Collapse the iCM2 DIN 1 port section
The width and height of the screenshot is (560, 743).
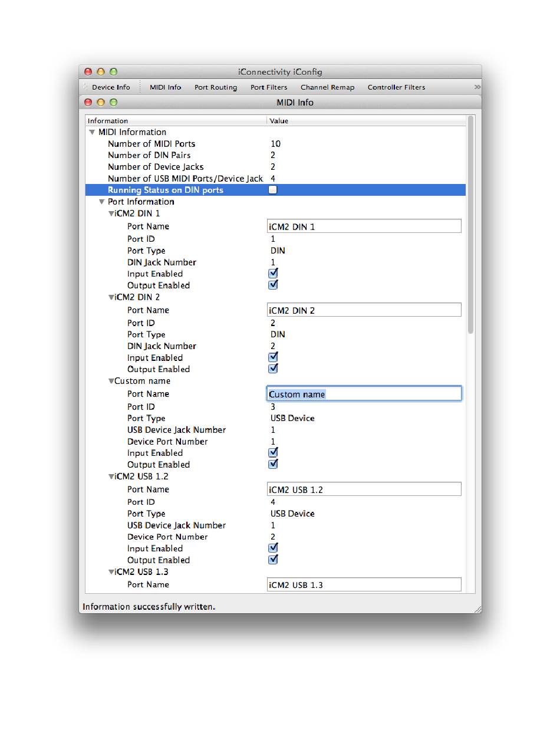pyautogui.click(x=111, y=213)
